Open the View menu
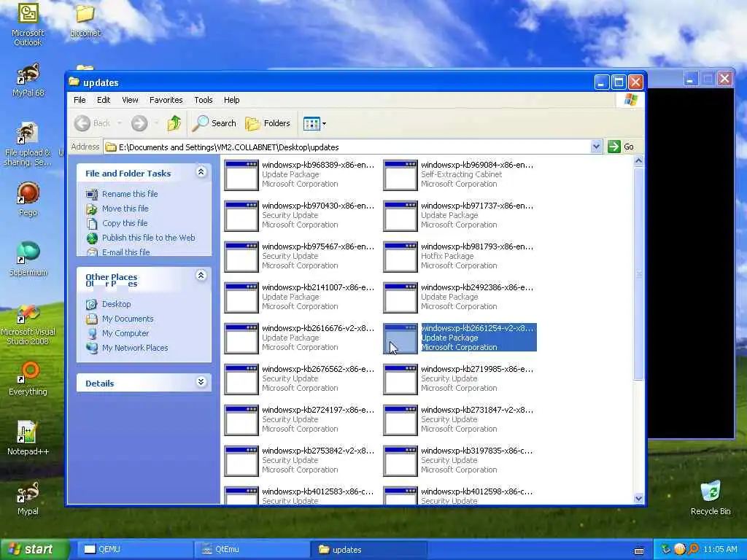 click(x=130, y=100)
